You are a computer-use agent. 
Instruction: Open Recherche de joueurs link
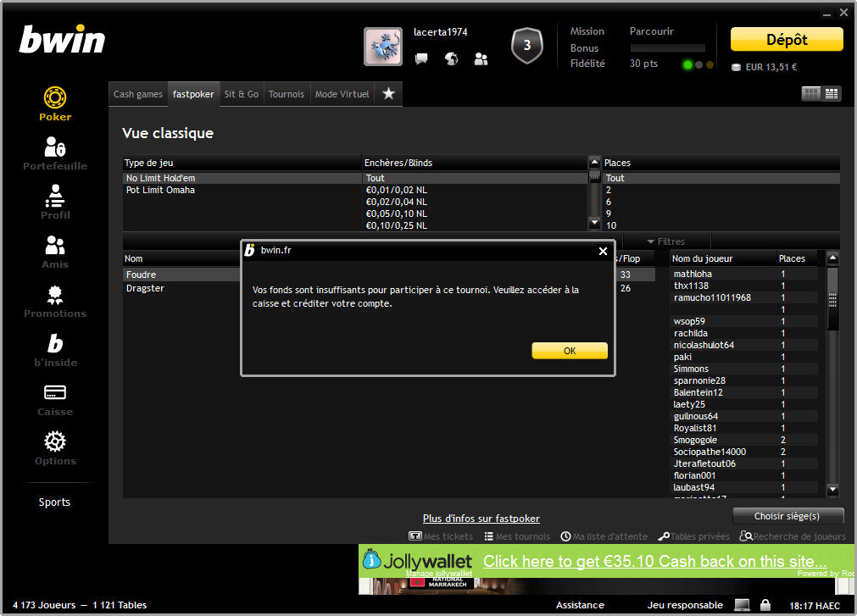(793, 536)
